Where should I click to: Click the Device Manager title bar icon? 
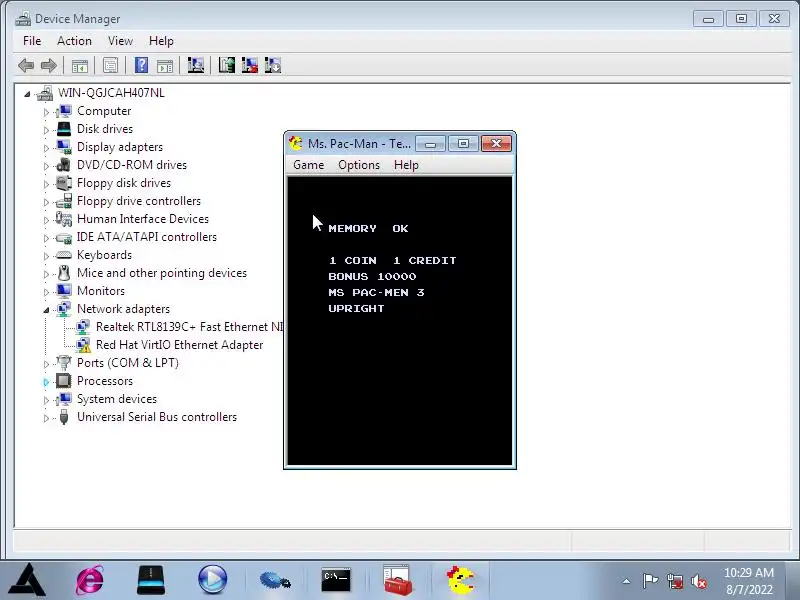click(x=23, y=19)
